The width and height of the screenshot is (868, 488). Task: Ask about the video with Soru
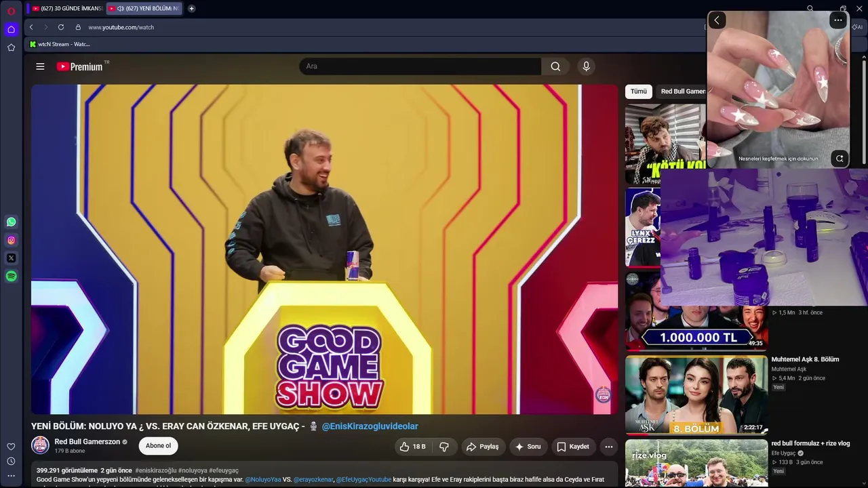pos(528,447)
